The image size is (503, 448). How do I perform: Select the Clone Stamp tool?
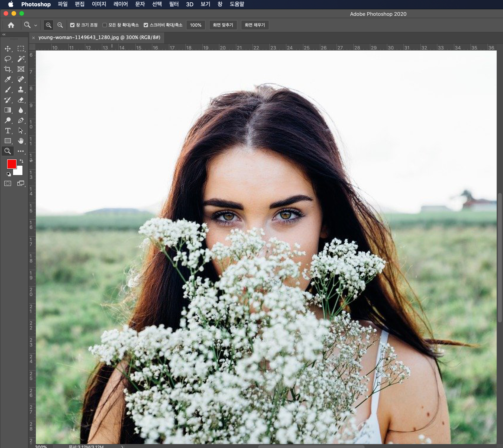point(21,90)
